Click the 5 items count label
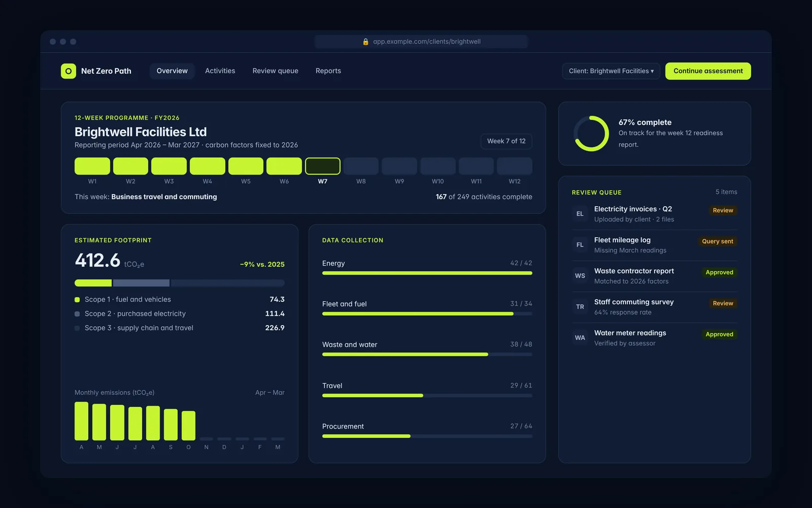812x508 pixels. tap(726, 192)
